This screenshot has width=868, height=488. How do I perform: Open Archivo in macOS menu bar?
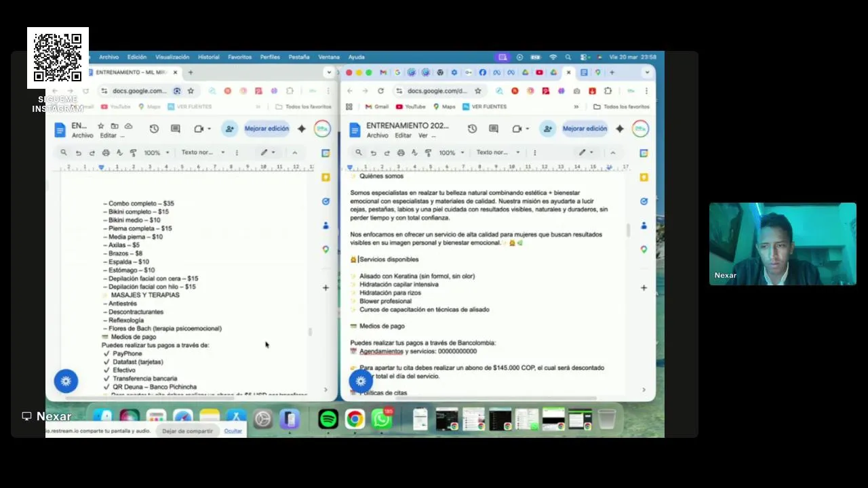click(x=108, y=57)
